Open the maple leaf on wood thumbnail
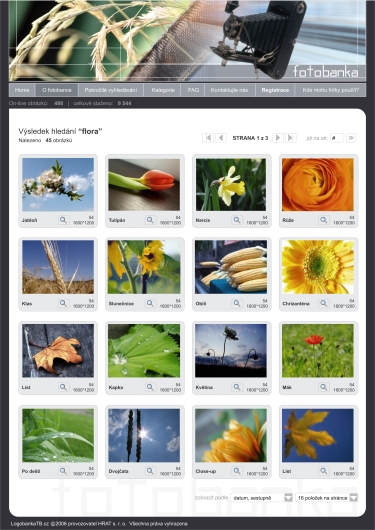This screenshot has height=530, width=375. pos(58,351)
